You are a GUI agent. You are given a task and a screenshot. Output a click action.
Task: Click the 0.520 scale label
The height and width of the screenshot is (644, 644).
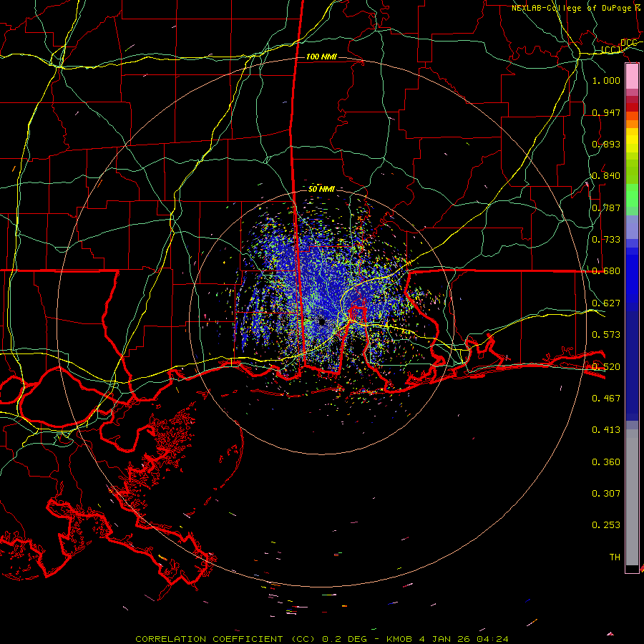click(x=606, y=366)
